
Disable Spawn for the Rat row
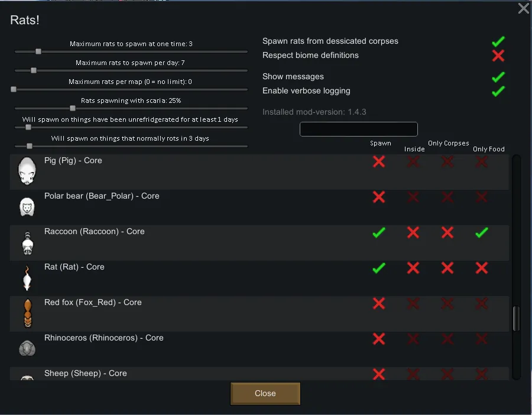coord(379,268)
